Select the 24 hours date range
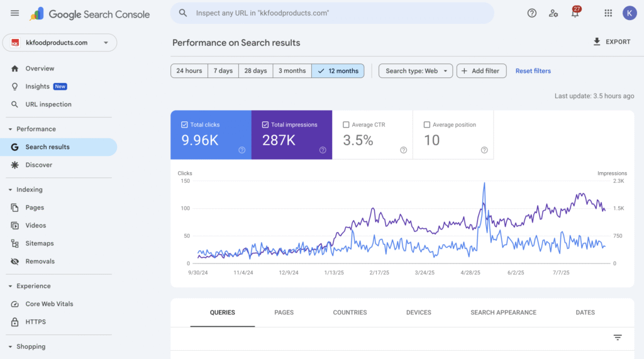The width and height of the screenshot is (644, 359). [x=189, y=70]
